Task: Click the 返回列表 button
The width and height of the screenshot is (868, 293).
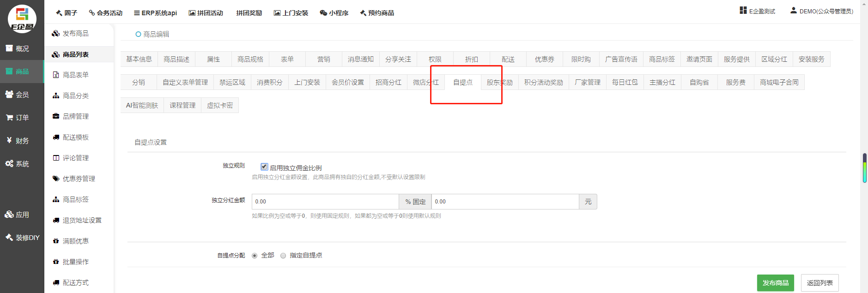Action: click(x=819, y=283)
